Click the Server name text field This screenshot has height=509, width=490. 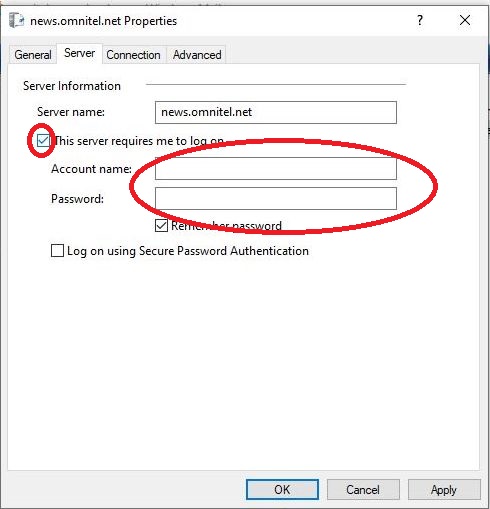(276, 112)
